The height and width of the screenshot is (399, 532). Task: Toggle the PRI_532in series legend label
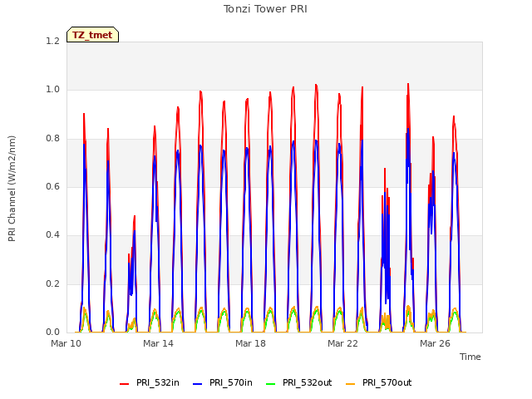[158, 382]
